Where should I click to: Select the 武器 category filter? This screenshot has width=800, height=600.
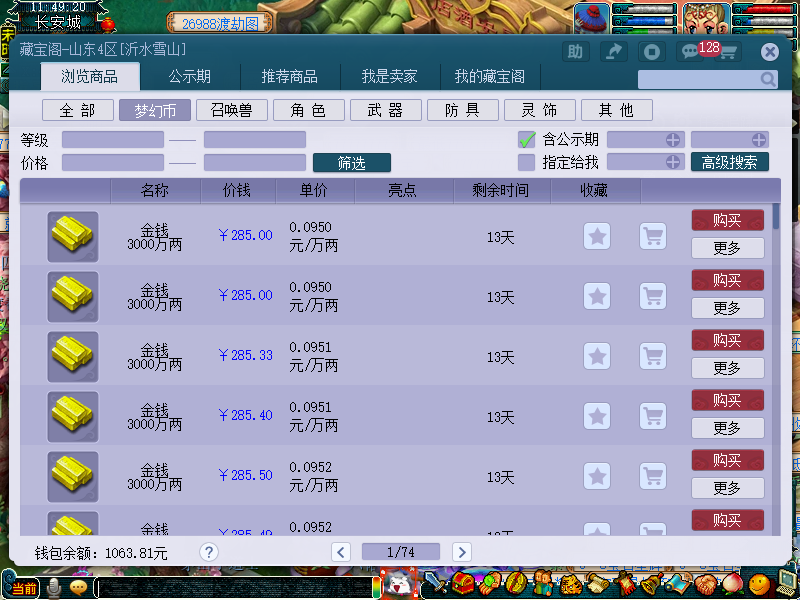coord(386,110)
